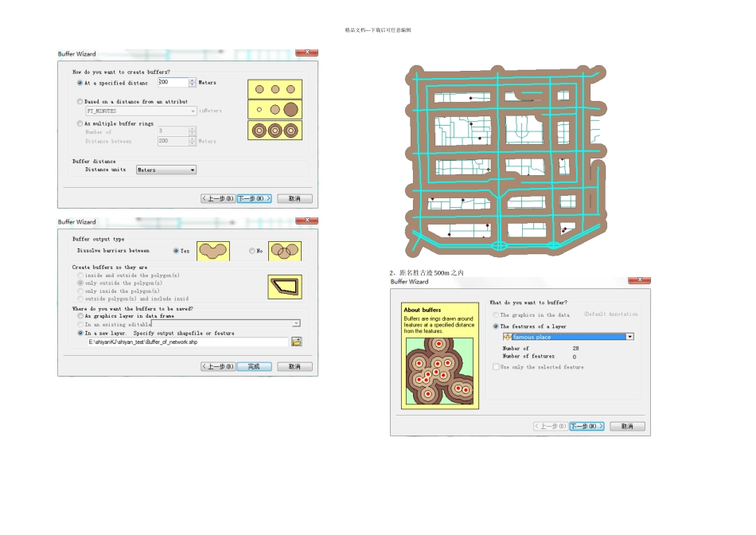Click the overlapping circles illustration next to No
This screenshot has height=535, width=756.
285,251
